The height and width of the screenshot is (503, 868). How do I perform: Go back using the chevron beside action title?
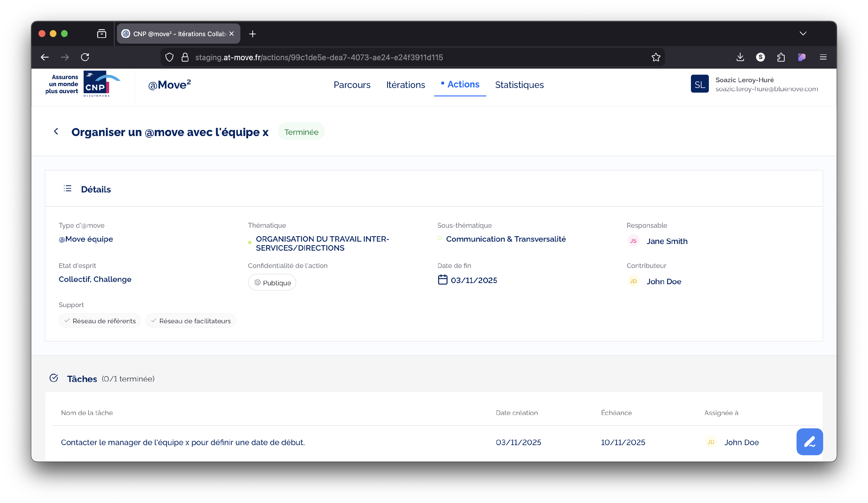pos(56,131)
